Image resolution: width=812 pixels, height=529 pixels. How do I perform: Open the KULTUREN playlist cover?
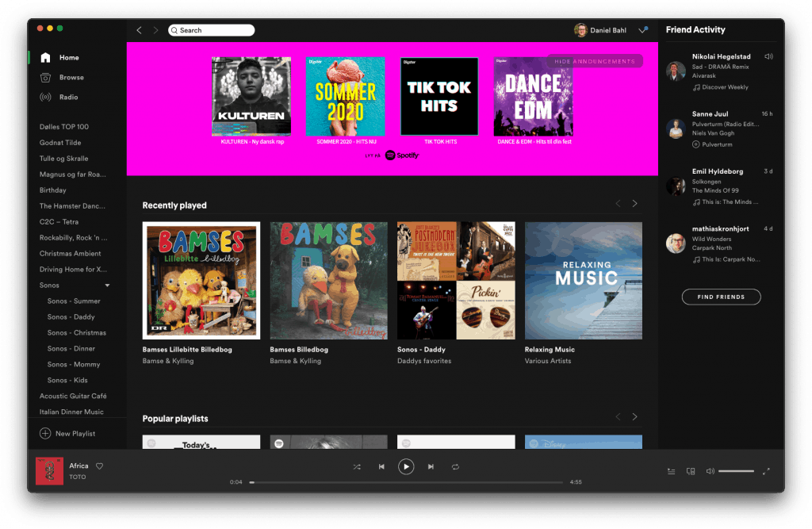(x=251, y=97)
